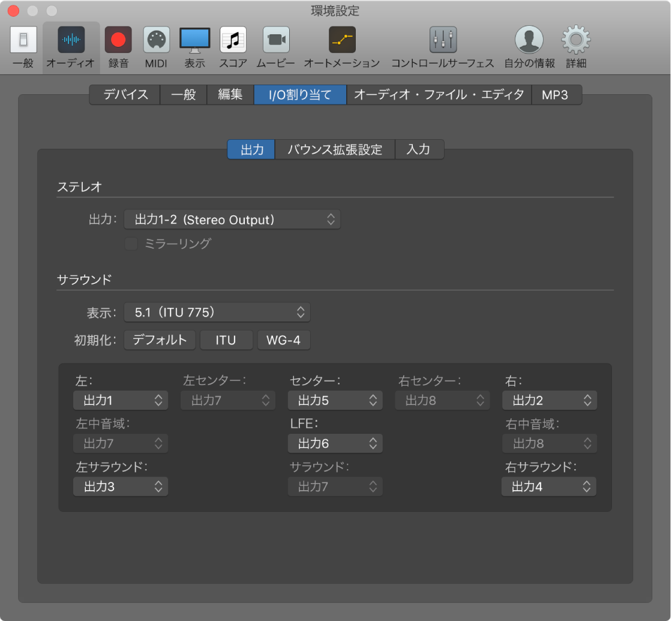This screenshot has height=621, width=672.
Task: Open the LFE 出力6 dropdown
Action: [x=335, y=443]
